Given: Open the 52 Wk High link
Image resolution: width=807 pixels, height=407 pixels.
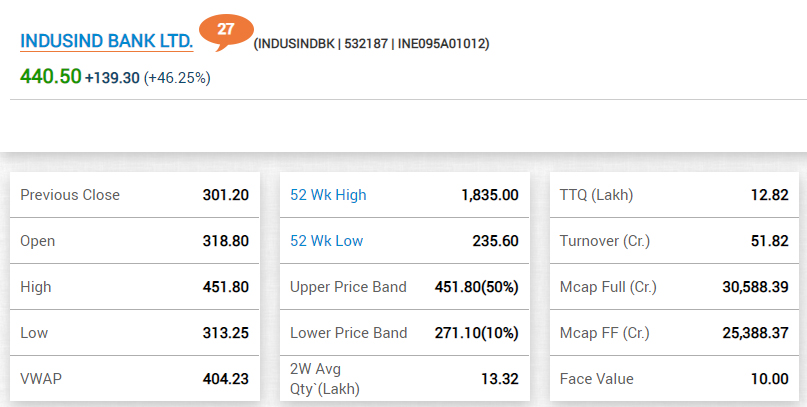Looking at the screenshot, I should click(x=328, y=195).
